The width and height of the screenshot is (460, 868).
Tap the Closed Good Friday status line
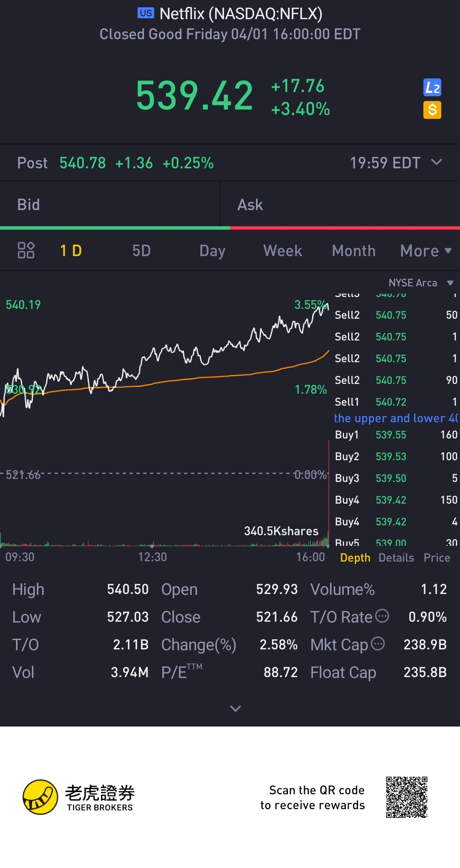(x=230, y=34)
